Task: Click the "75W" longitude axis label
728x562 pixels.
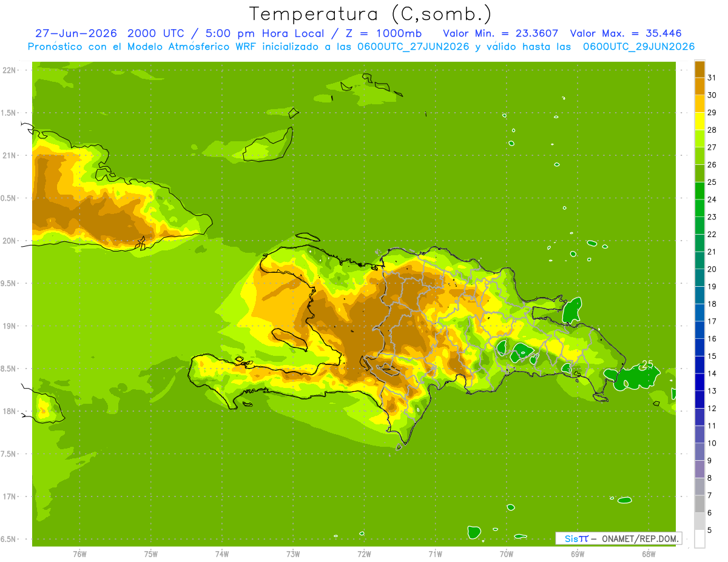Action: pyautogui.click(x=150, y=554)
